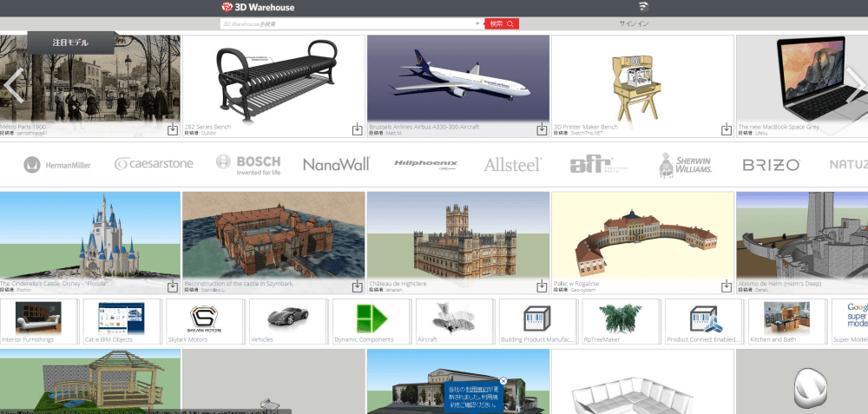Image resolution: width=868 pixels, height=414 pixels.
Task: Open the NanaWall brand logo
Action: pos(336,164)
